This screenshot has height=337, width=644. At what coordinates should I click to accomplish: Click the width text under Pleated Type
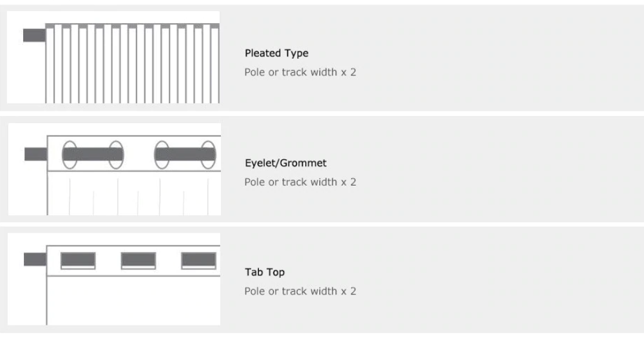(x=300, y=72)
